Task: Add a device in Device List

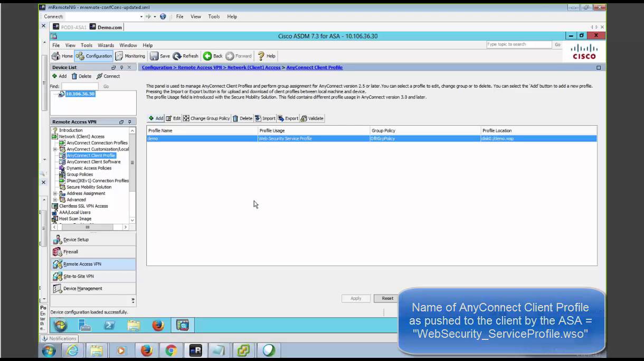Action: [59, 76]
